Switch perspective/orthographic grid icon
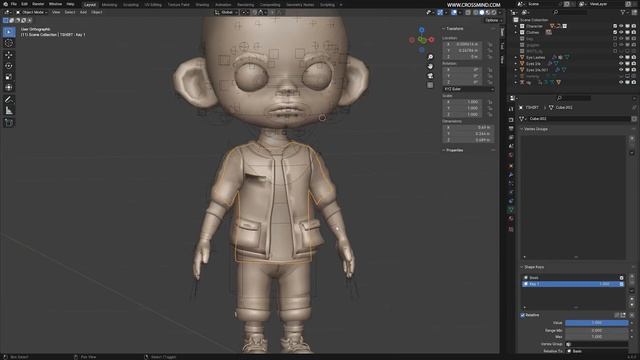640x360 pixels. tap(430, 85)
